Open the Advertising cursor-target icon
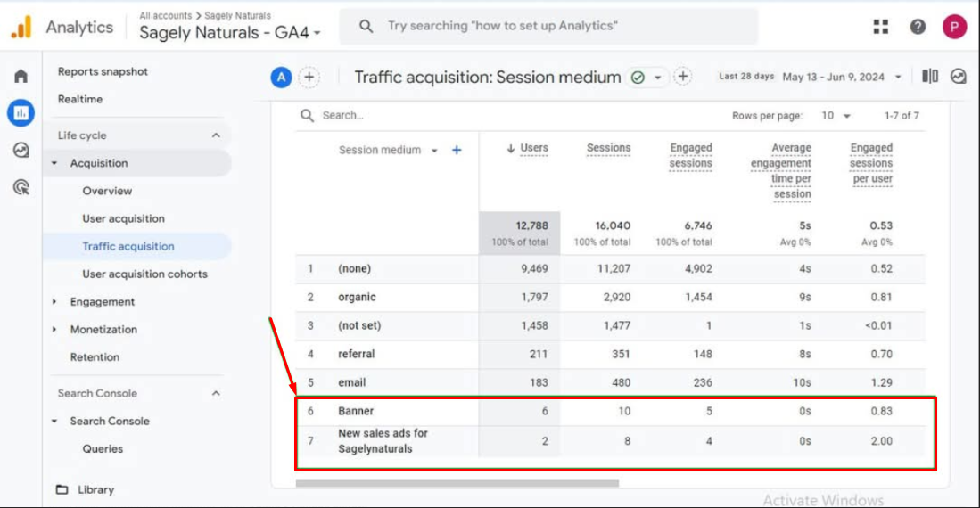The height and width of the screenshot is (508, 980). 21,187
